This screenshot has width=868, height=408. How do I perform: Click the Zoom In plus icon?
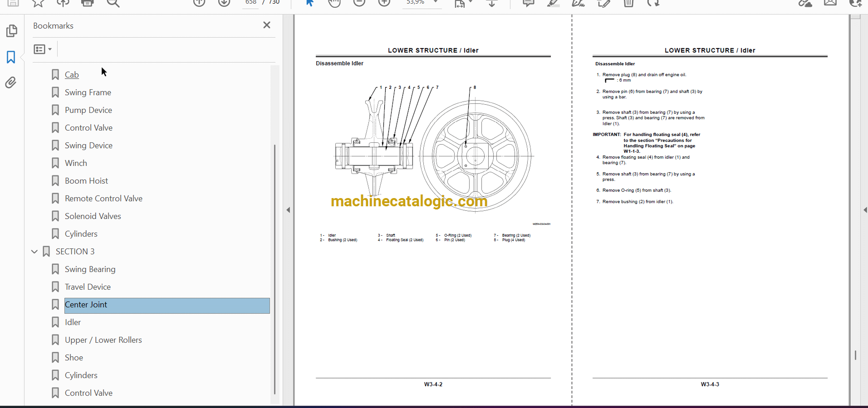tap(384, 3)
